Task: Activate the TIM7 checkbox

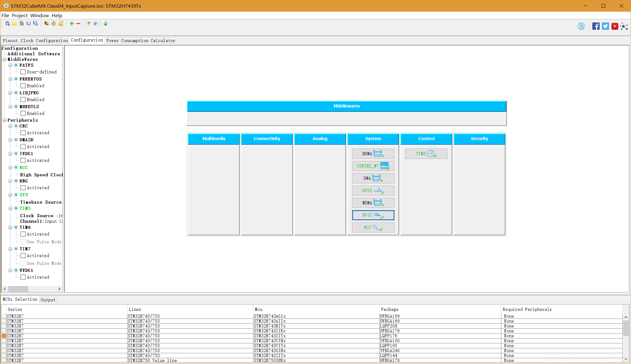Action: 23,256
